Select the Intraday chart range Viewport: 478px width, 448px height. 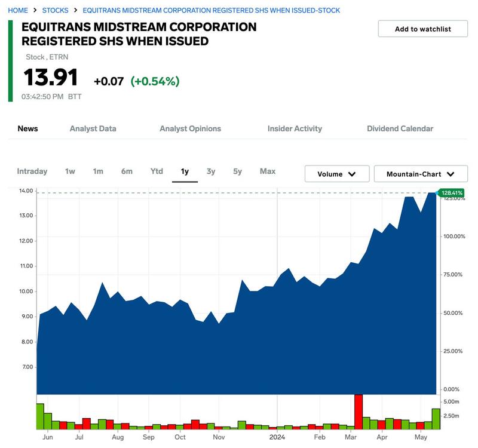[32, 171]
